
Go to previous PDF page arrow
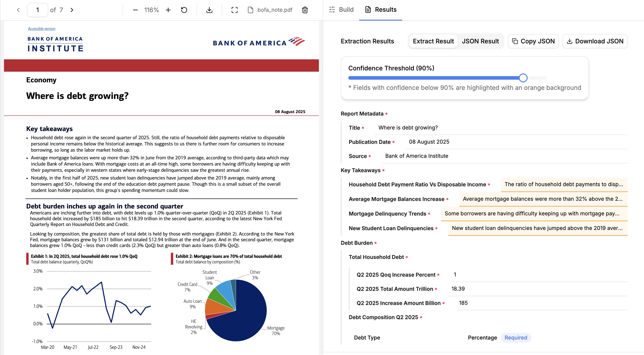click(18, 10)
